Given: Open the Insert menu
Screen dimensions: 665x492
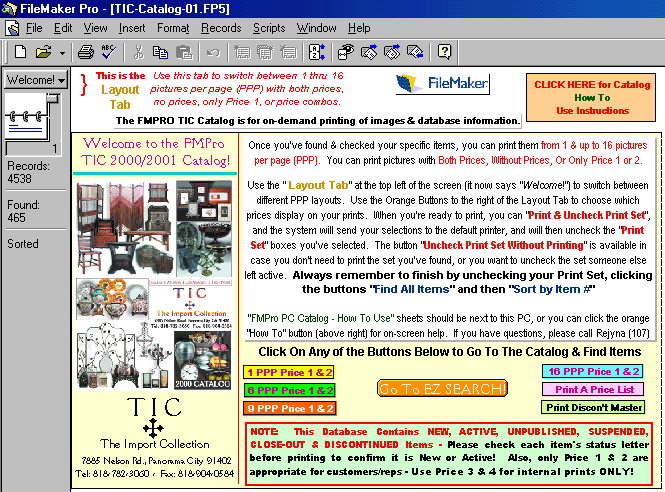Looking at the screenshot, I should (x=132, y=28).
